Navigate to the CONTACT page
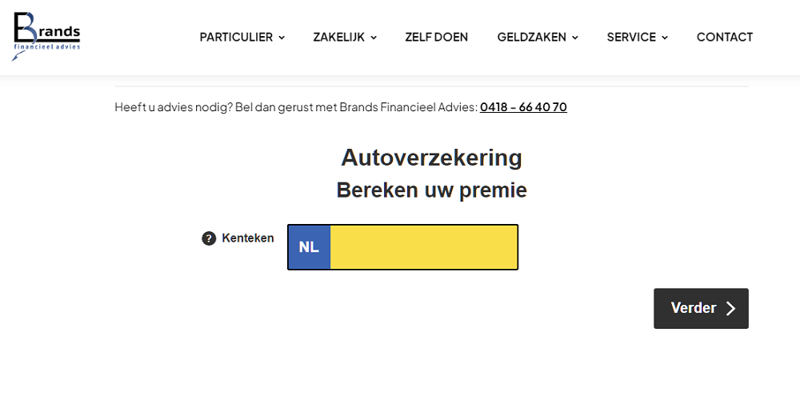 (725, 37)
